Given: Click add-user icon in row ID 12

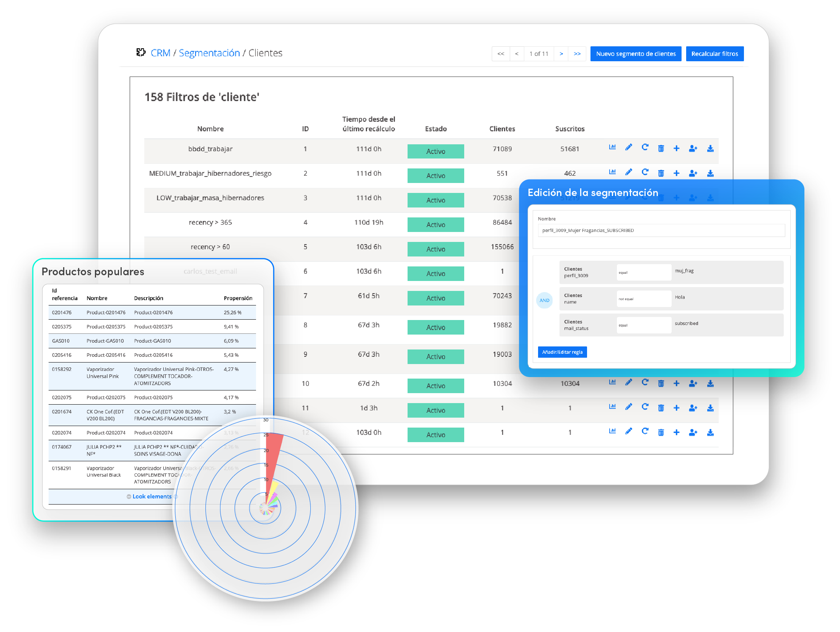Looking at the screenshot, I should 693,432.
